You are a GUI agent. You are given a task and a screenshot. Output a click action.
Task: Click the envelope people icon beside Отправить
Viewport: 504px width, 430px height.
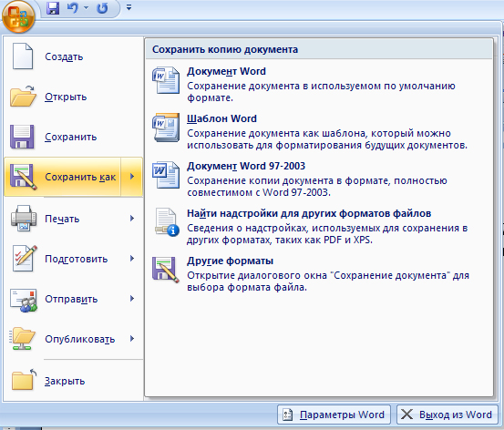(x=24, y=300)
